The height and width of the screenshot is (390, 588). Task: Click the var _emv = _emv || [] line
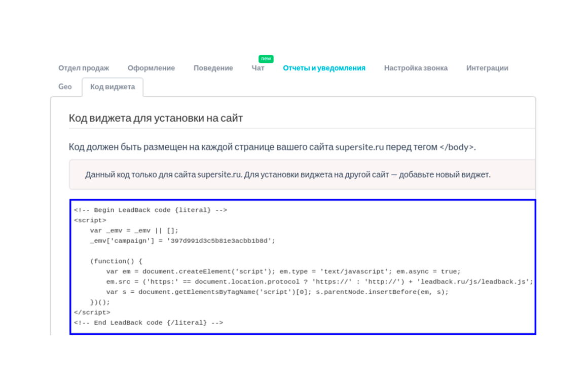pyautogui.click(x=134, y=231)
